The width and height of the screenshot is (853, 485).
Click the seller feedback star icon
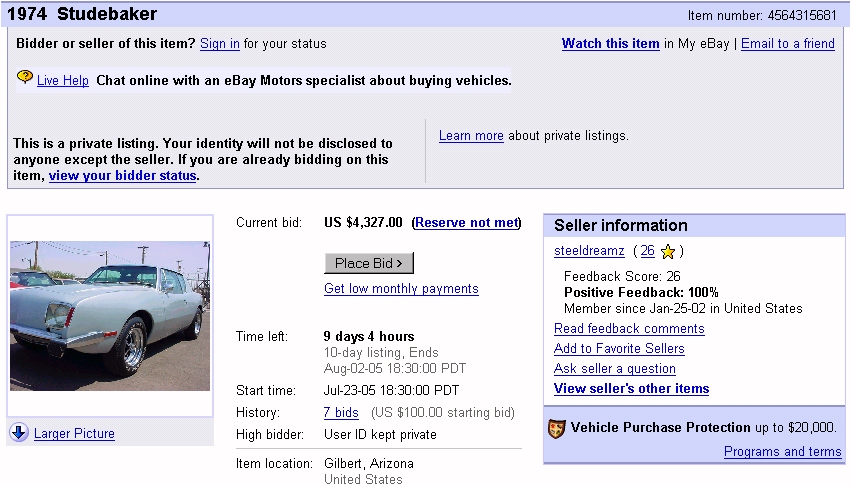pyautogui.click(x=668, y=252)
